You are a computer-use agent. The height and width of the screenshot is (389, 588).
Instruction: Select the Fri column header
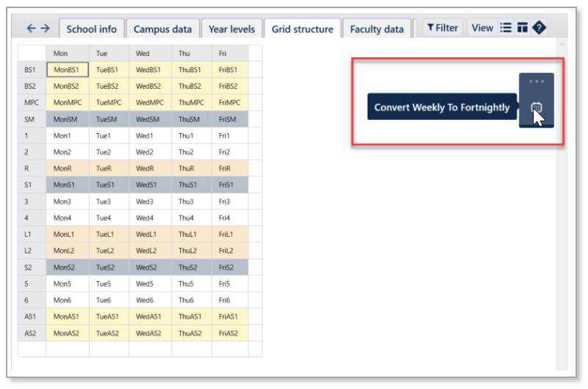230,53
